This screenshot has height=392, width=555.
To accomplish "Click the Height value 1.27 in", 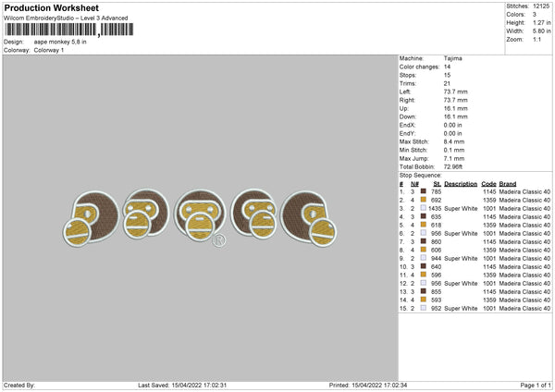I will [x=542, y=22].
